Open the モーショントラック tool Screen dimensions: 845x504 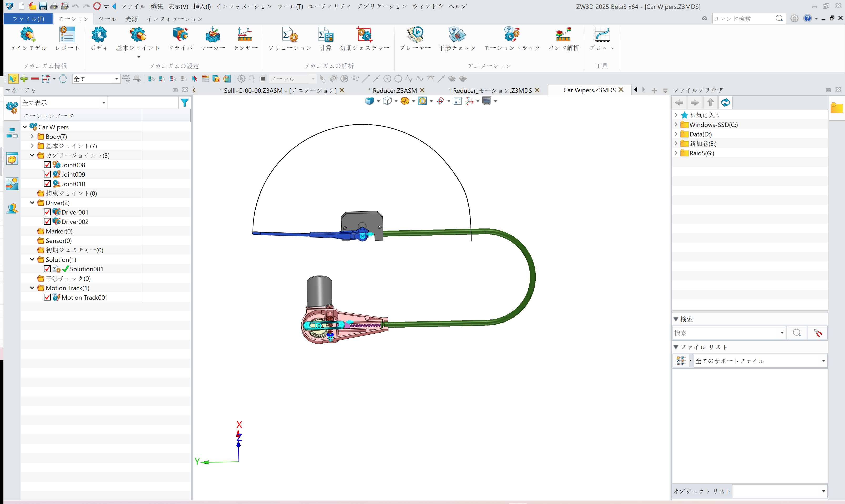512,39
